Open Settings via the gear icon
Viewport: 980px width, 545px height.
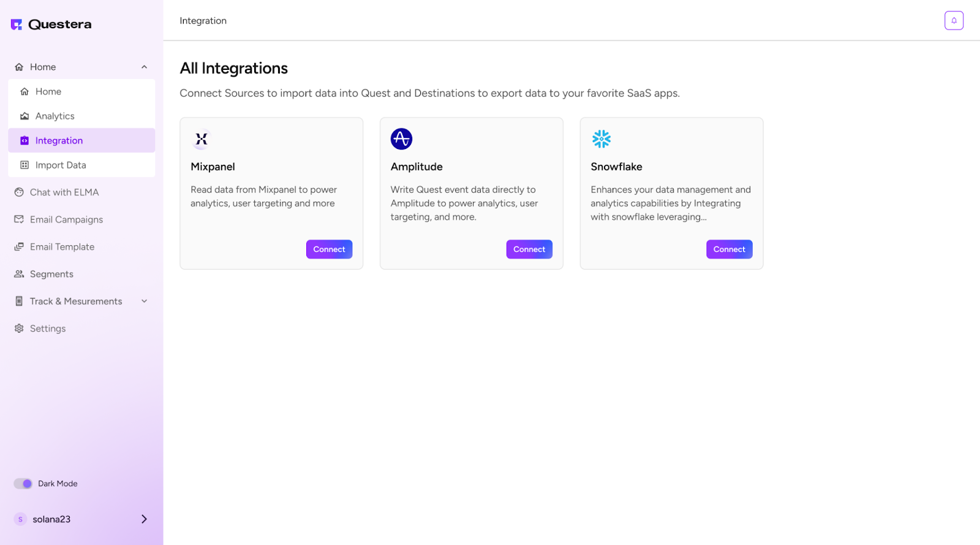coord(19,329)
